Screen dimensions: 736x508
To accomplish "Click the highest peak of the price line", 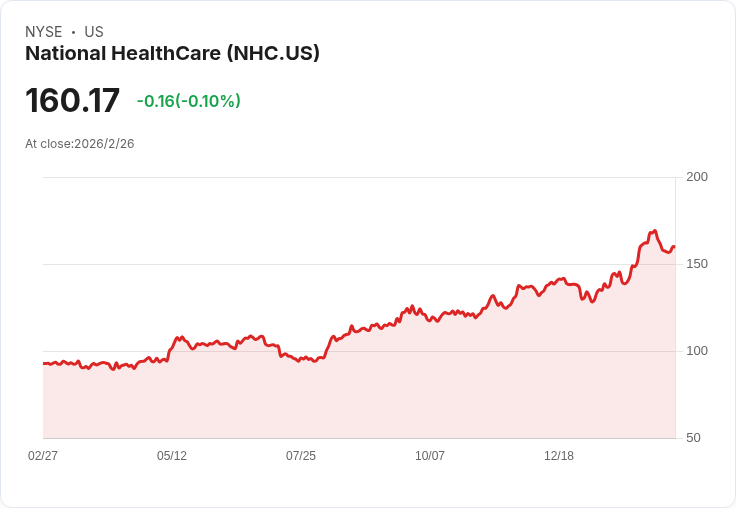I will pyautogui.click(x=654, y=231).
